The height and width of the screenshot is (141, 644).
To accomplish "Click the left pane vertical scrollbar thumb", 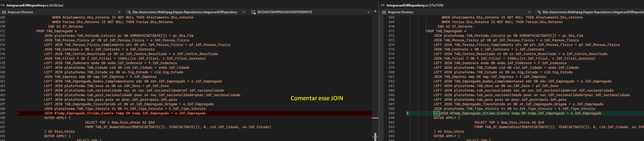I will coord(375,137).
